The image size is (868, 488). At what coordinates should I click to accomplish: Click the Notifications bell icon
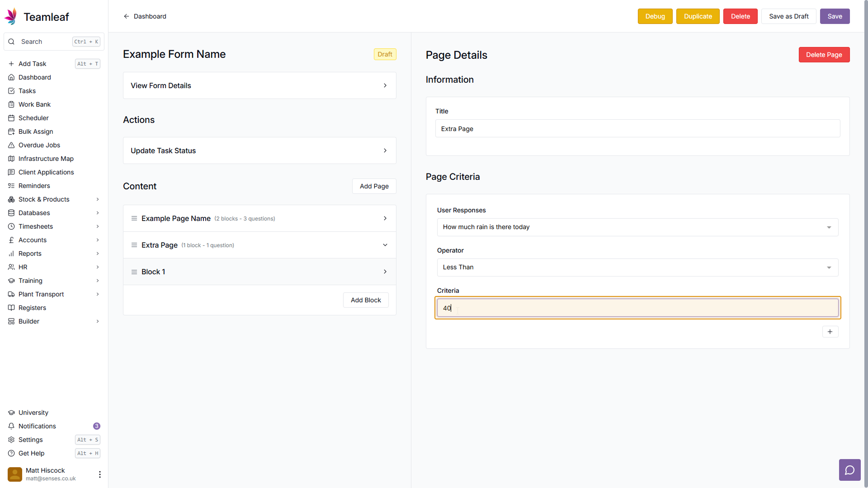point(11,426)
